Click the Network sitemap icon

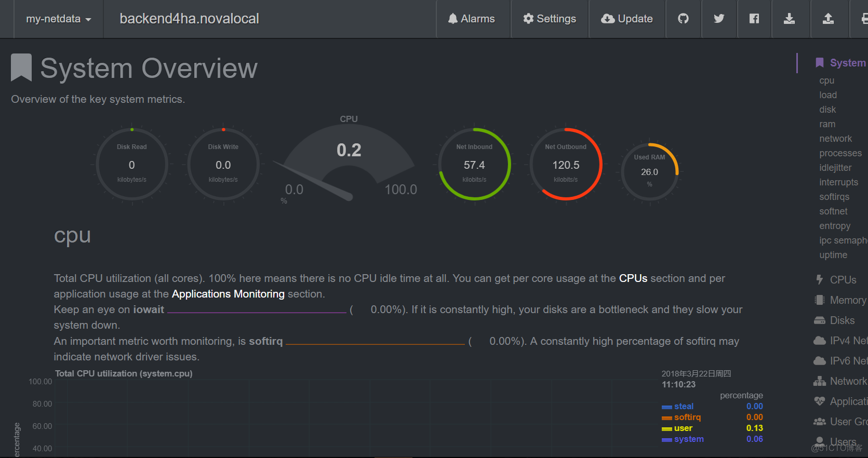(x=819, y=381)
